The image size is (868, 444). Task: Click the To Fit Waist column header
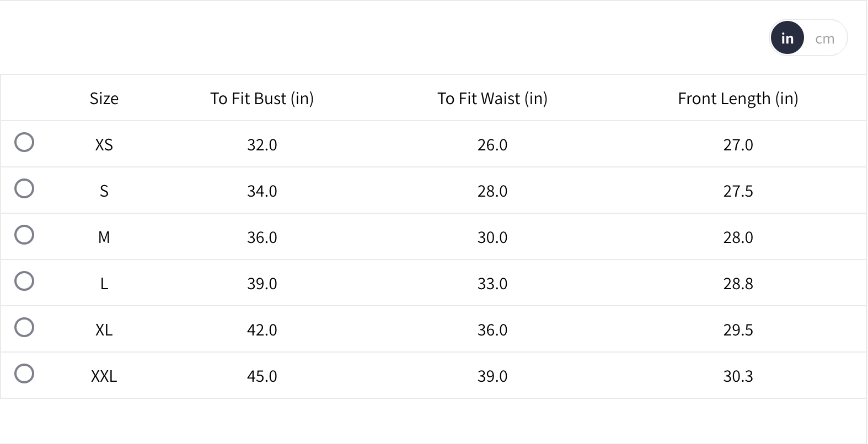click(x=492, y=99)
